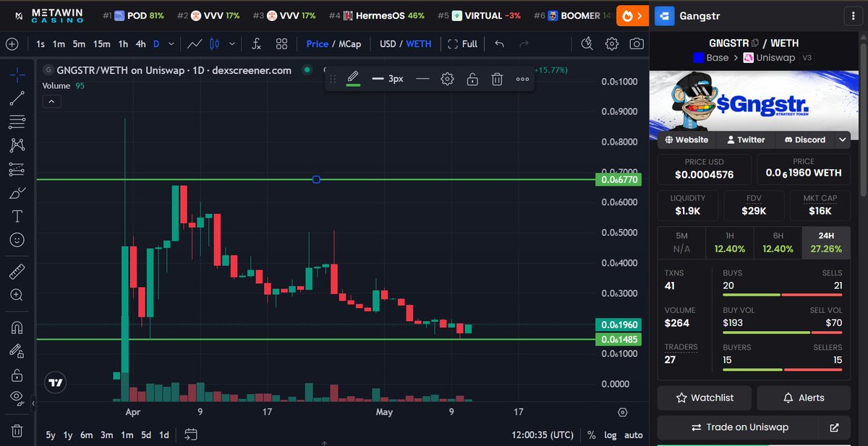Undo the last chart action
The height and width of the screenshot is (446, 868).
(499, 43)
